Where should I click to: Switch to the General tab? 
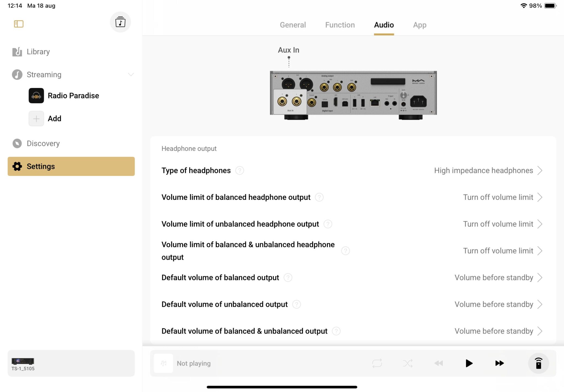tap(293, 25)
